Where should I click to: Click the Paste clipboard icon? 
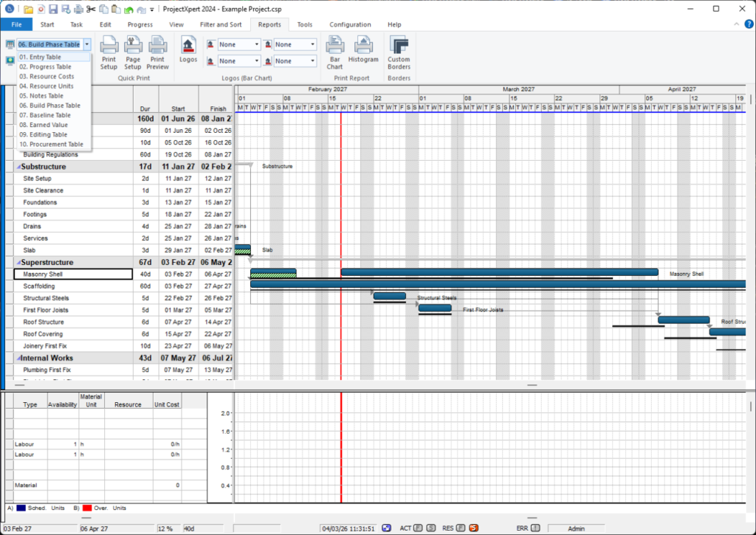(116, 9)
